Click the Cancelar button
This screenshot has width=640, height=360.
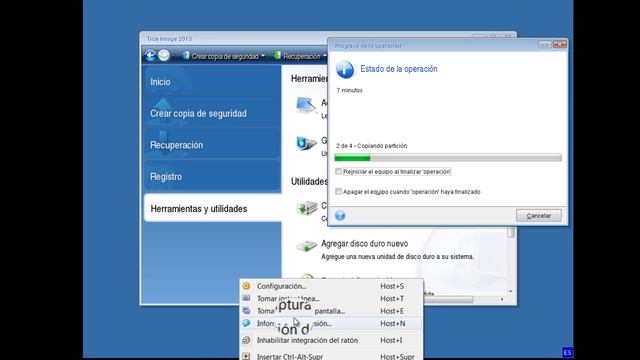click(x=538, y=216)
